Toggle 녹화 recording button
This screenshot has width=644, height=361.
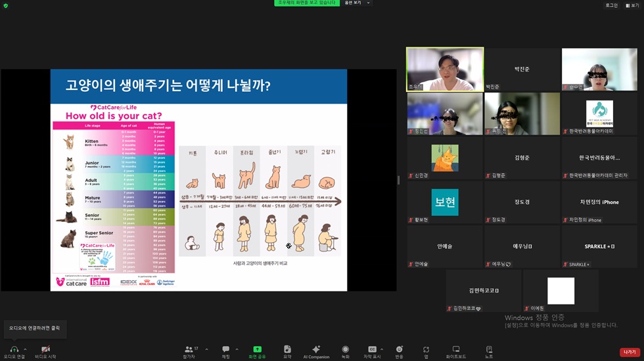(x=346, y=349)
